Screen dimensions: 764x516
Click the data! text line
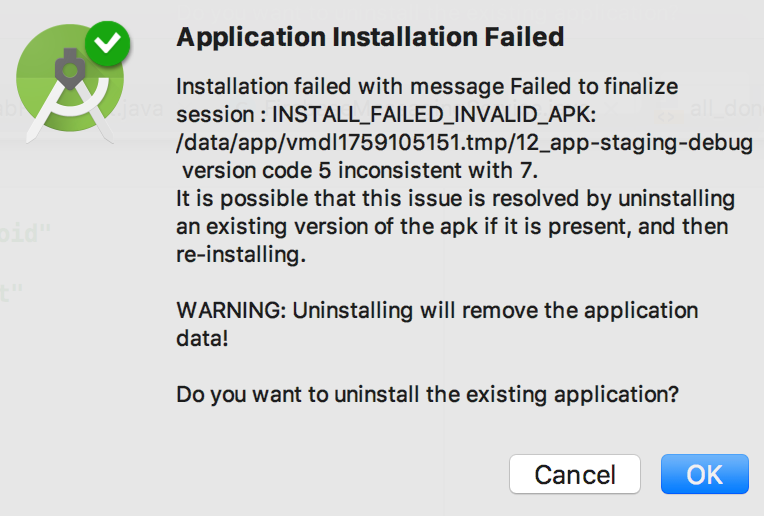202,338
